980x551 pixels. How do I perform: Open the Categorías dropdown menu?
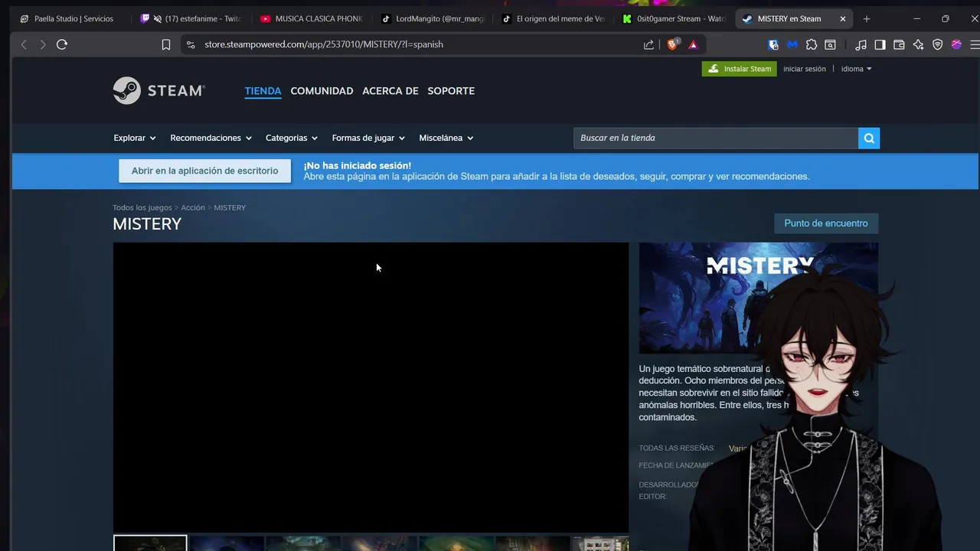[x=292, y=138]
